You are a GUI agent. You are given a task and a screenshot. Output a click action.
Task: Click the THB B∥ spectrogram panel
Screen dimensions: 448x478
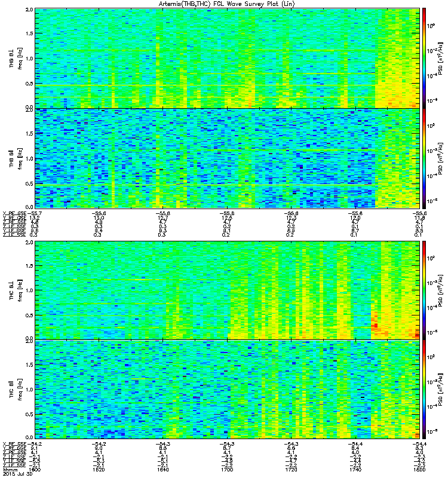tap(228, 158)
